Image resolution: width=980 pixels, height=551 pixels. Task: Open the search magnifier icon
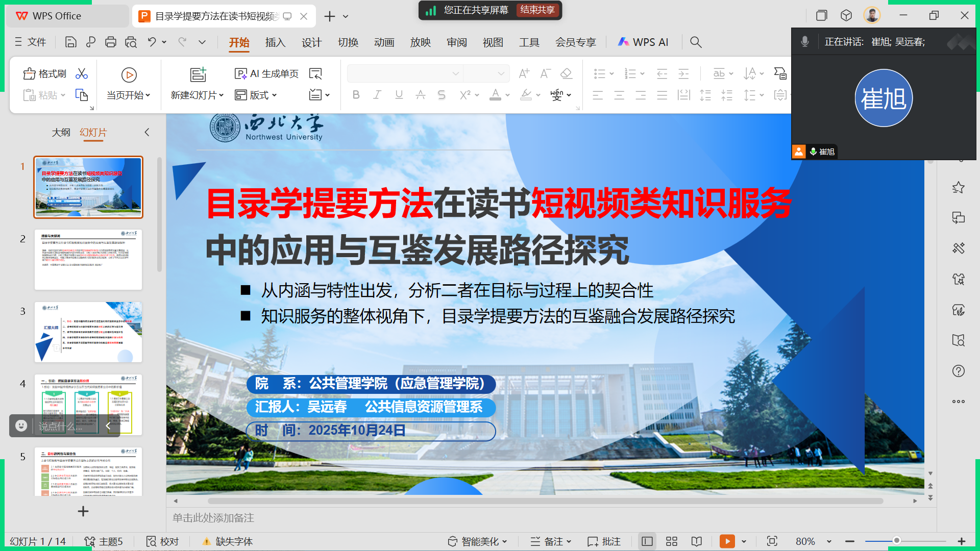696,42
